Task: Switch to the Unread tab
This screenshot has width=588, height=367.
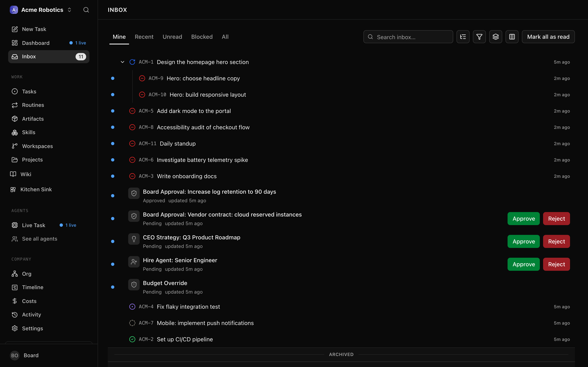Action: (x=172, y=37)
